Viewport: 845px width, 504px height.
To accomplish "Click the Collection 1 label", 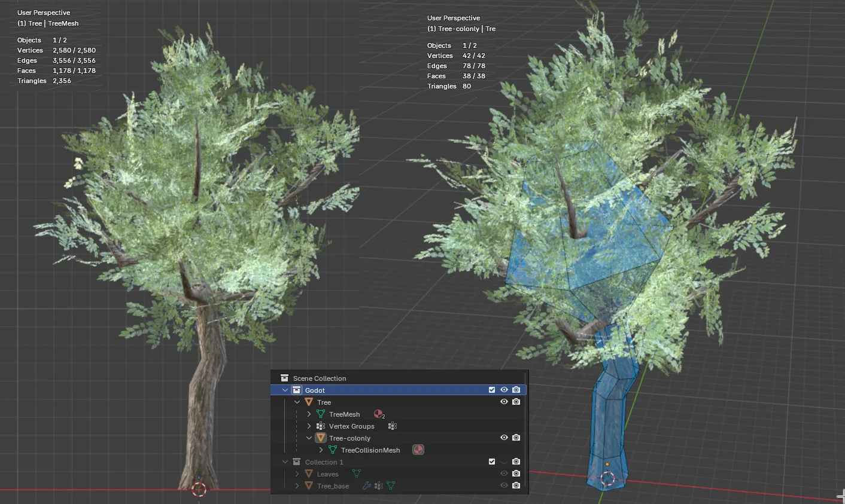I will 324,462.
